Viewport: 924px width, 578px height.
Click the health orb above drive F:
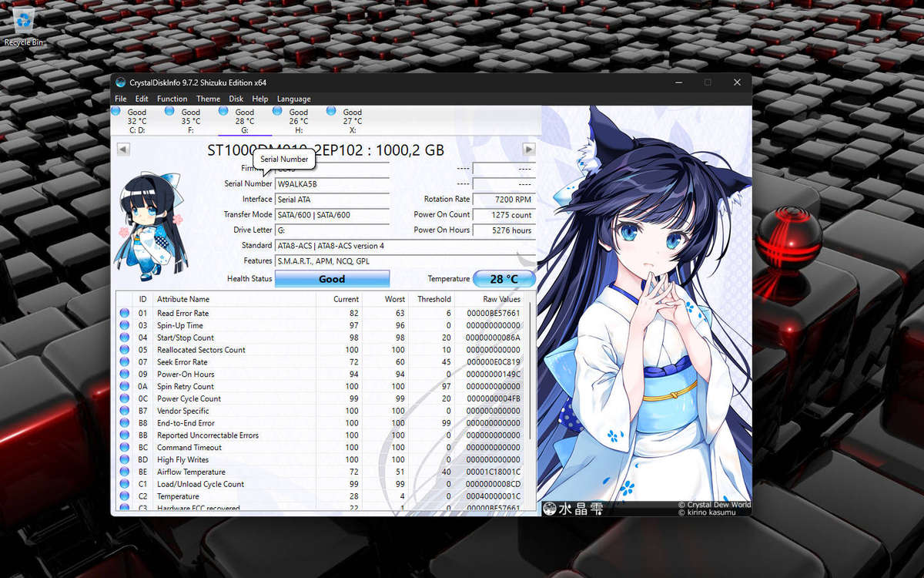point(169,112)
